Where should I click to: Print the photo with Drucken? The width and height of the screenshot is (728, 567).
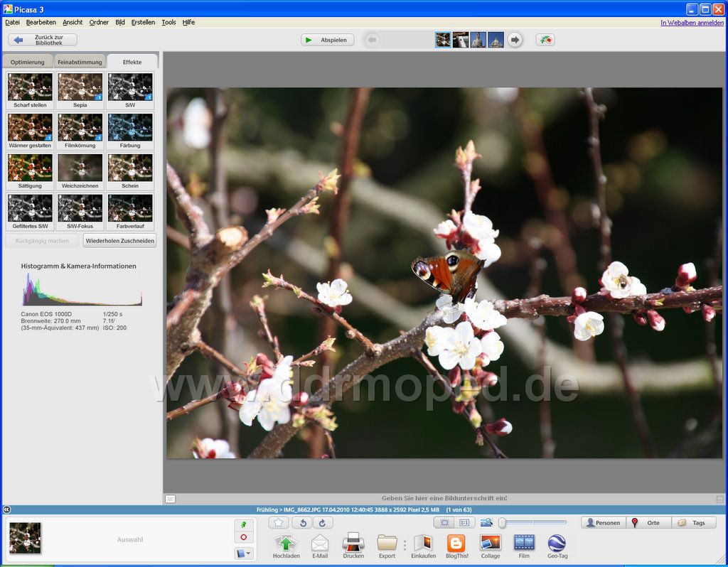point(353,544)
